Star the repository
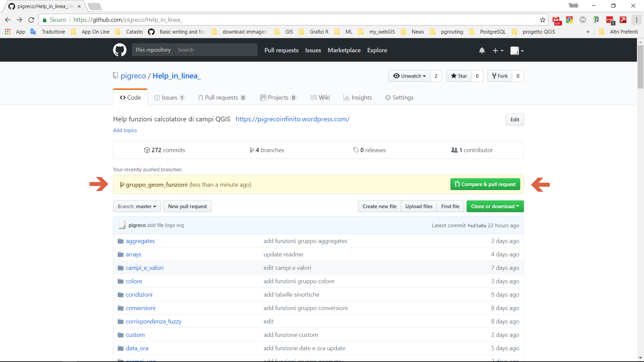644x362 pixels. coord(459,76)
